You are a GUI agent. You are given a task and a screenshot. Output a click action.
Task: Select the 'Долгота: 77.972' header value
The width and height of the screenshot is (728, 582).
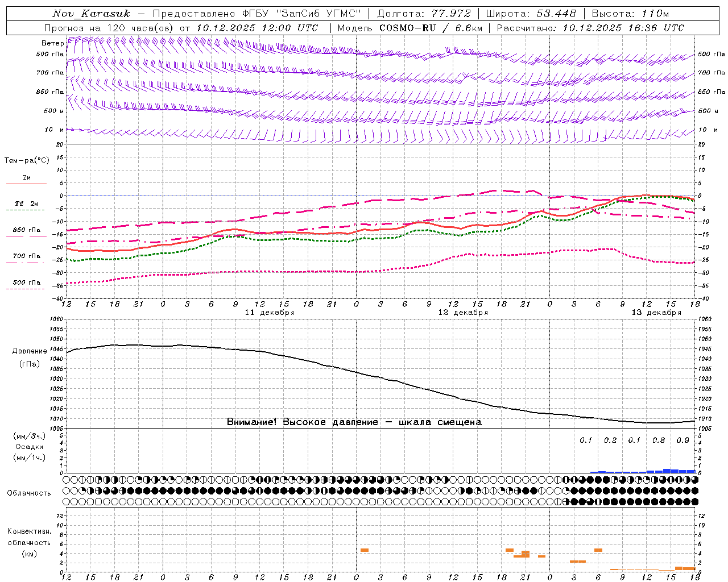tap(424, 14)
